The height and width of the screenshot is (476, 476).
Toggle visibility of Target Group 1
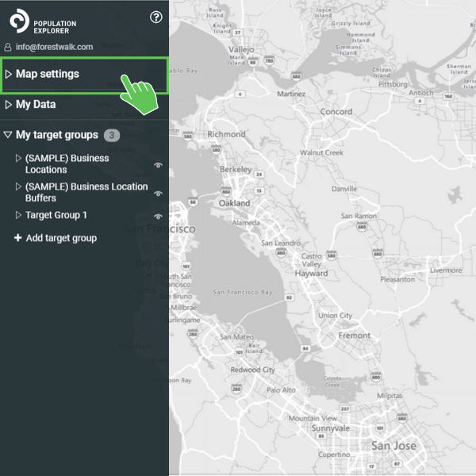[158, 217]
